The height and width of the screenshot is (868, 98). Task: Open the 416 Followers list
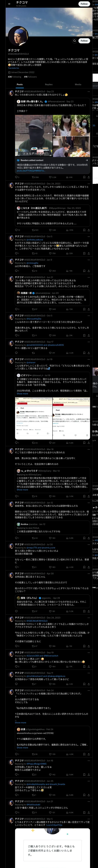(x=30, y=77)
